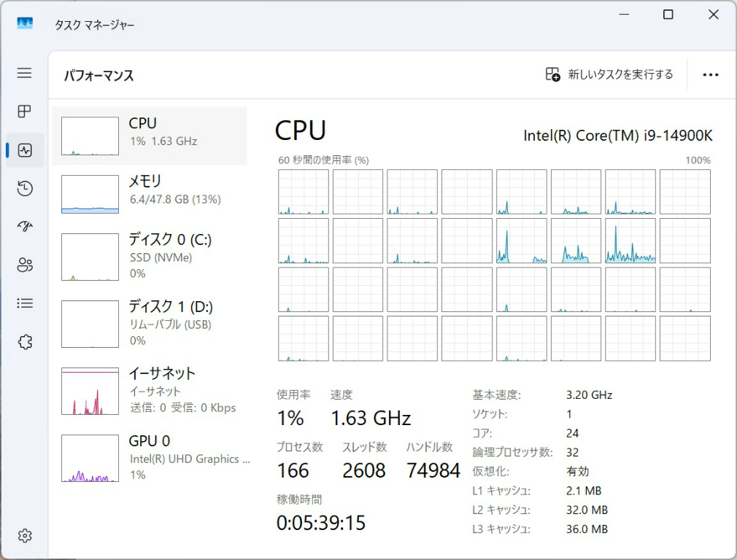Expand the three-dots more options menu

[x=710, y=74]
